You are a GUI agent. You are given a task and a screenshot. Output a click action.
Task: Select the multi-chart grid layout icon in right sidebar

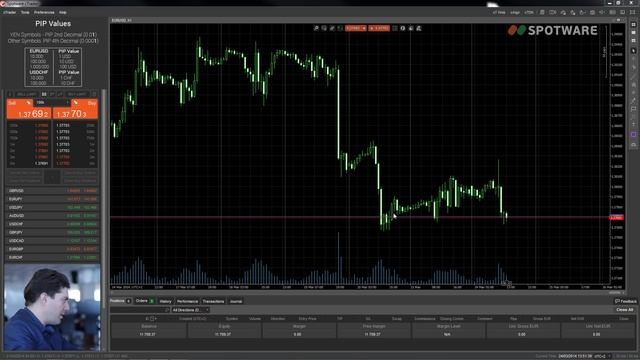pos(633,24)
